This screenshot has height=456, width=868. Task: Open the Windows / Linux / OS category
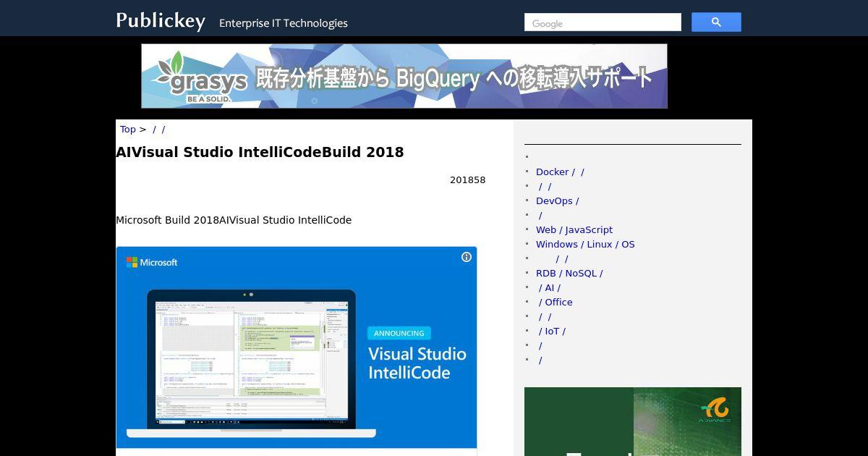[585, 245]
